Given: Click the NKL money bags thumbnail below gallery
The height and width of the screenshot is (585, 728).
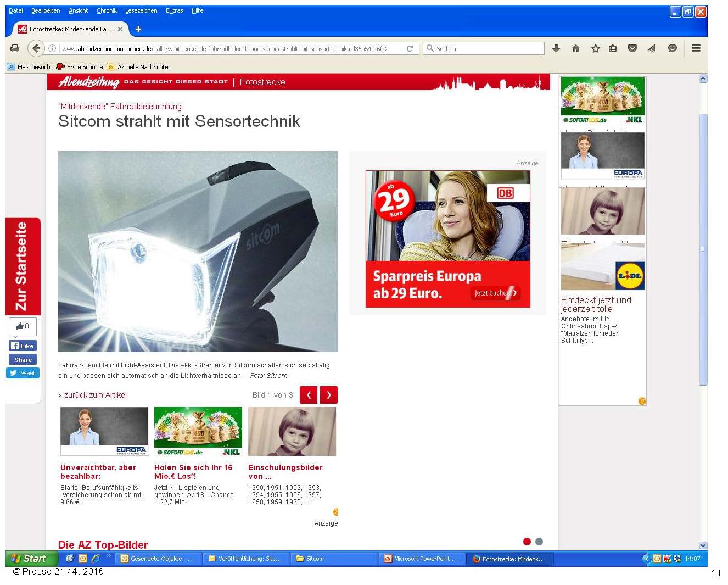Looking at the screenshot, I should (x=198, y=431).
